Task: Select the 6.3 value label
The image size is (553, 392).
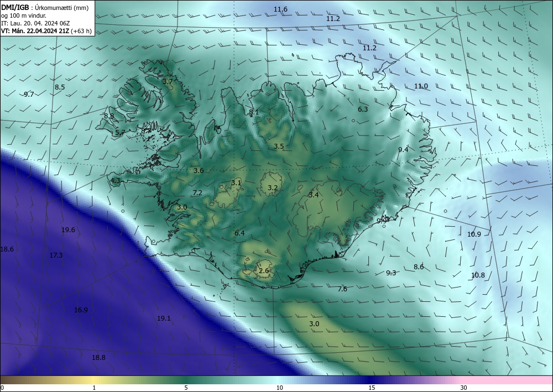Action: [363, 109]
